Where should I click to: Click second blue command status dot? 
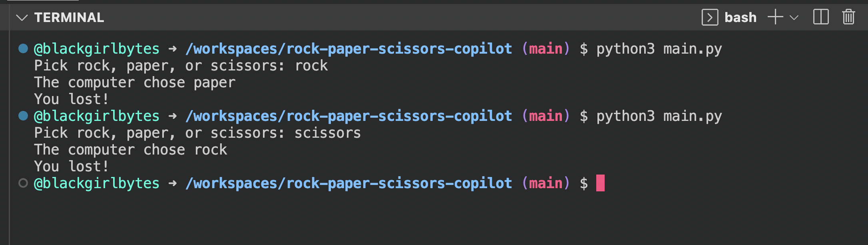[x=23, y=116]
